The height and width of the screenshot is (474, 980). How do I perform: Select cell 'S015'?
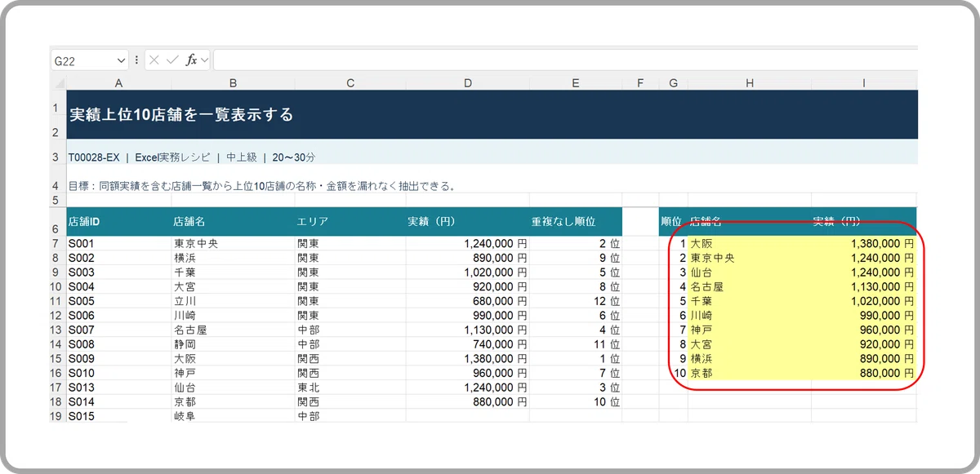tap(118, 416)
